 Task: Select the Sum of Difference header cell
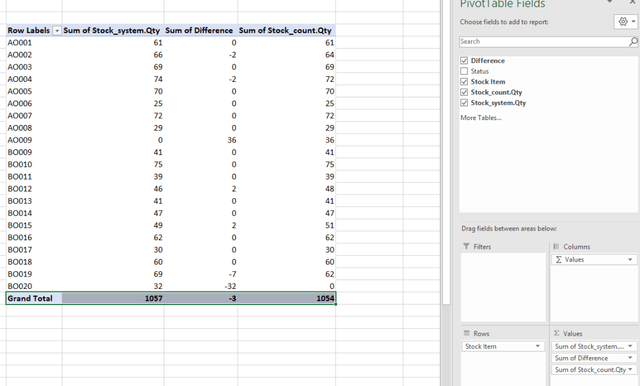point(201,31)
